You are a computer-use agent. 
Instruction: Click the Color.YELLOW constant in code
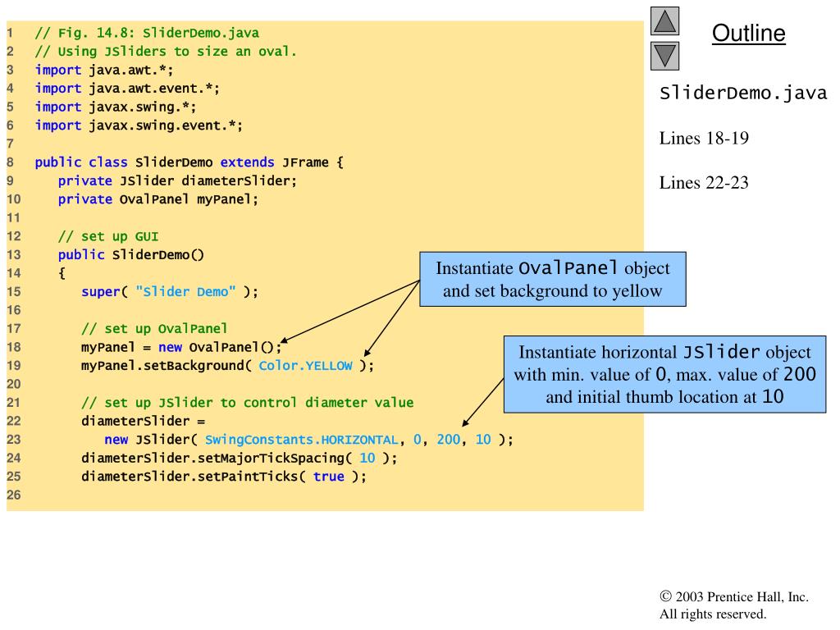click(x=305, y=366)
